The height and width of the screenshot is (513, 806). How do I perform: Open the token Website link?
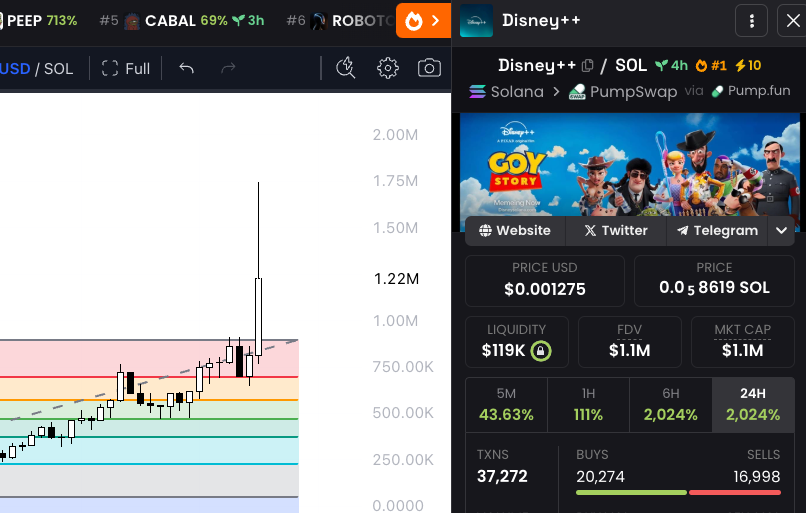tap(515, 230)
